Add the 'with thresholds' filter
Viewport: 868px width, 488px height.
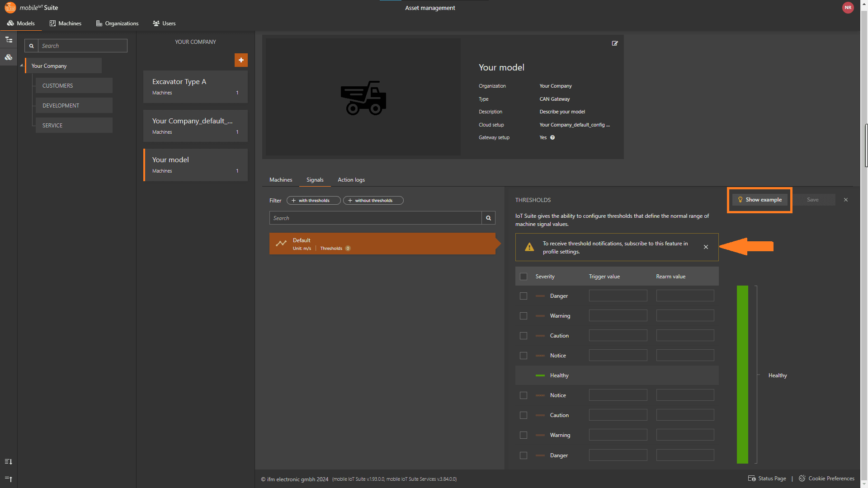[313, 201]
